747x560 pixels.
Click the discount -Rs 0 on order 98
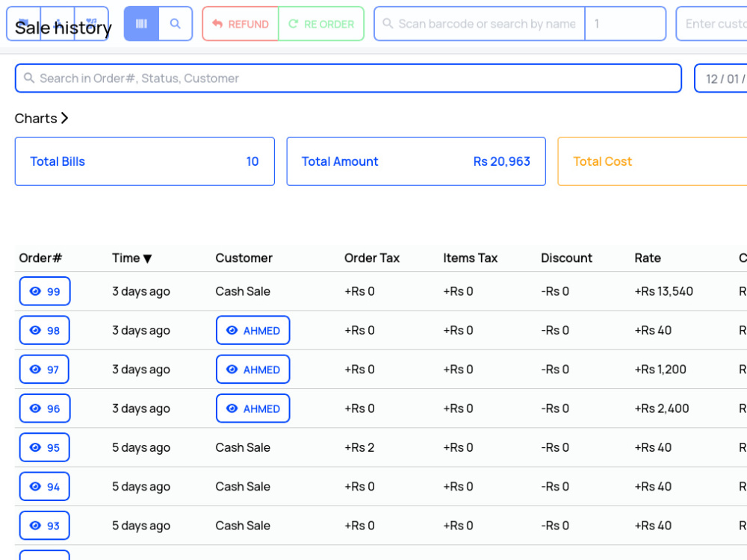pyautogui.click(x=555, y=330)
